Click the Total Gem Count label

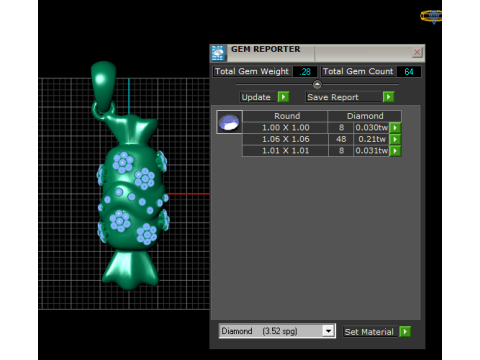pyautogui.click(x=358, y=71)
